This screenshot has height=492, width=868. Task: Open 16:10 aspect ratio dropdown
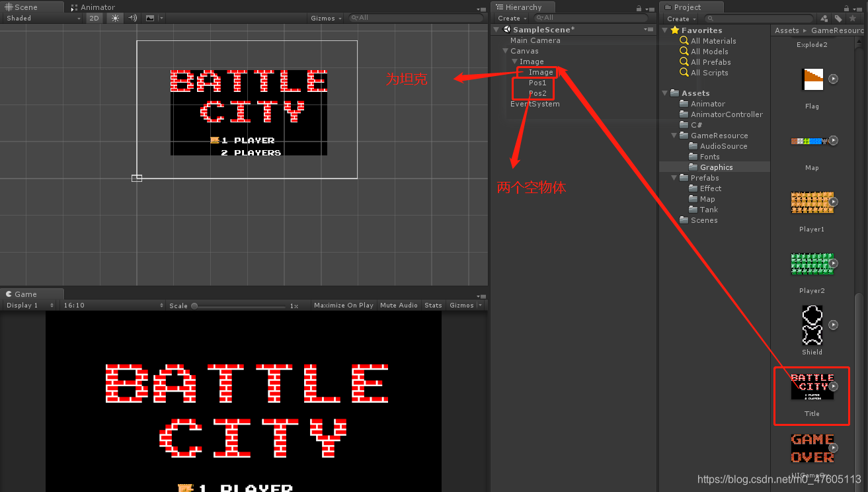tap(113, 306)
